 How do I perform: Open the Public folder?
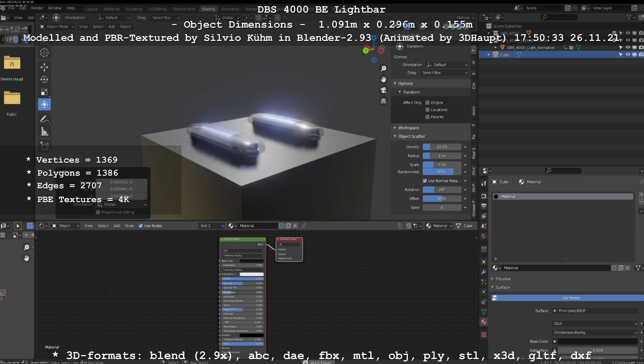[x=12, y=98]
